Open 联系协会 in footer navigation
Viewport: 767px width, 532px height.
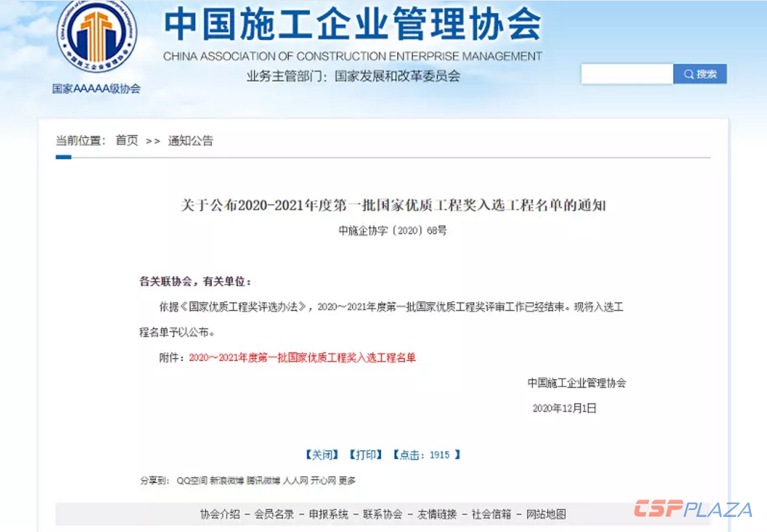[x=382, y=514]
